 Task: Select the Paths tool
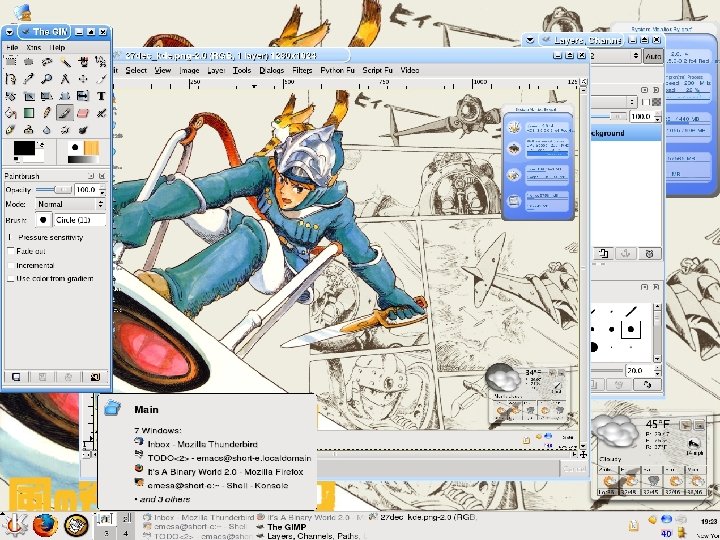[11, 79]
